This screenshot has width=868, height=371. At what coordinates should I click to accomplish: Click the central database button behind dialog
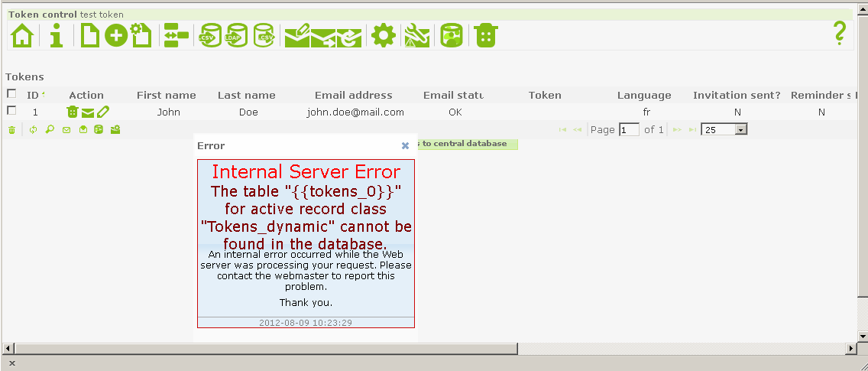468,144
